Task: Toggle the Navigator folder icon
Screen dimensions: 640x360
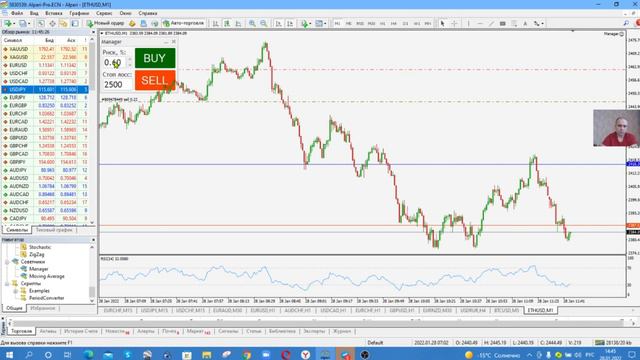Action: pos(63,24)
